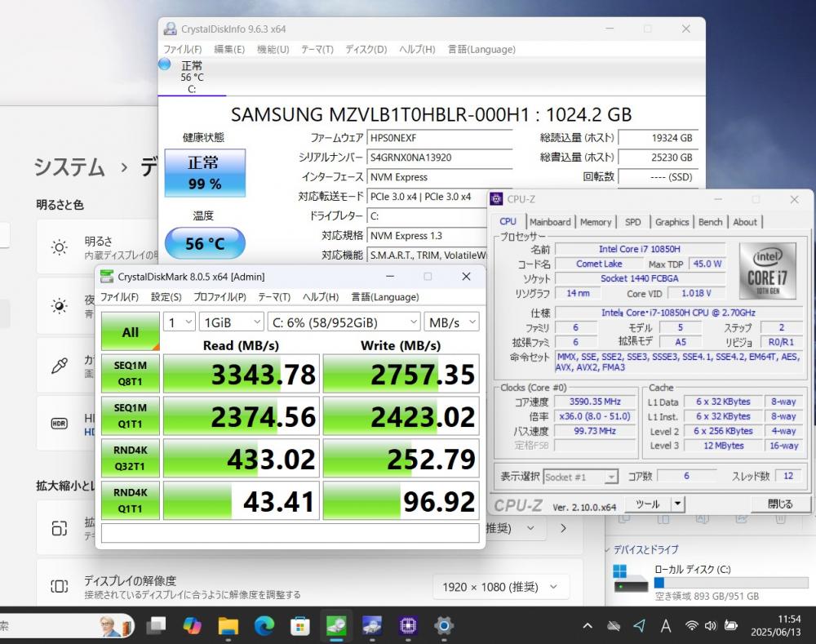
Task: Open Task View from the taskbar
Action: [156, 625]
